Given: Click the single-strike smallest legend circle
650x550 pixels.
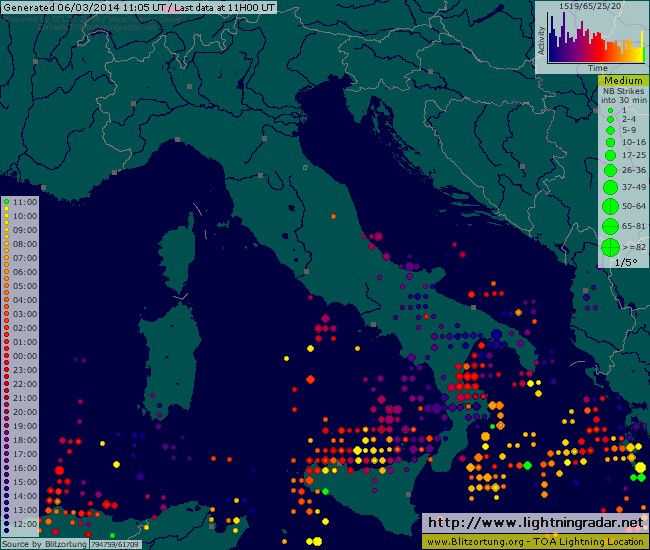Looking at the screenshot, I should (610, 111).
